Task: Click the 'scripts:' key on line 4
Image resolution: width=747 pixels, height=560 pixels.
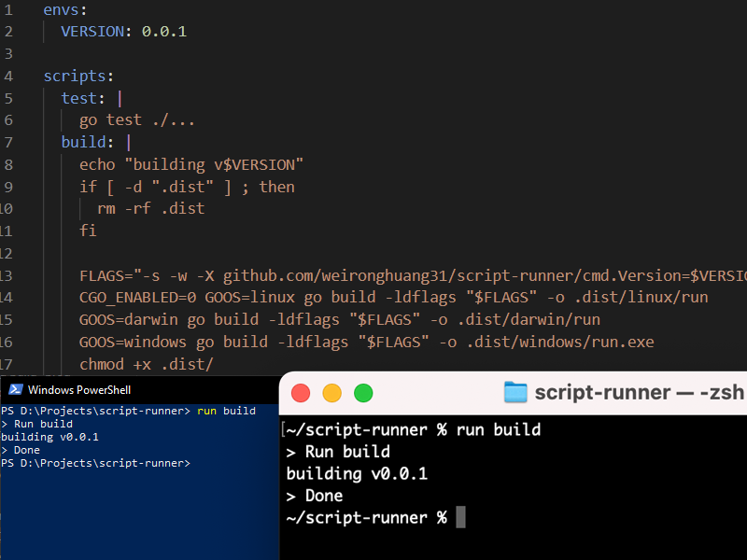Action: point(78,77)
